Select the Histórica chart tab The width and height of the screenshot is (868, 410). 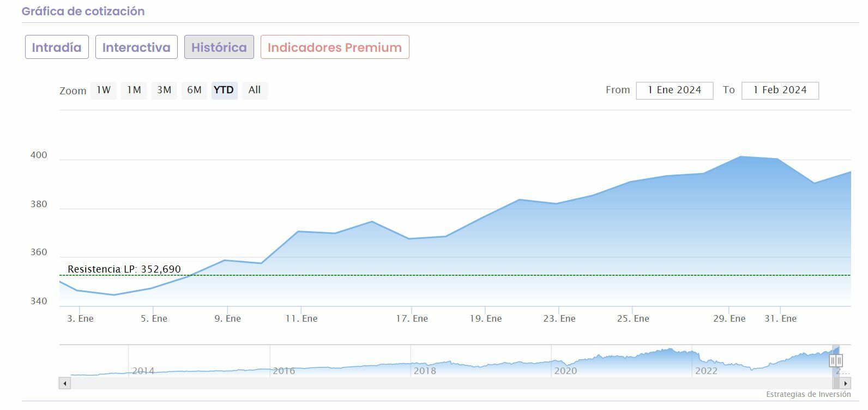(x=219, y=47)
